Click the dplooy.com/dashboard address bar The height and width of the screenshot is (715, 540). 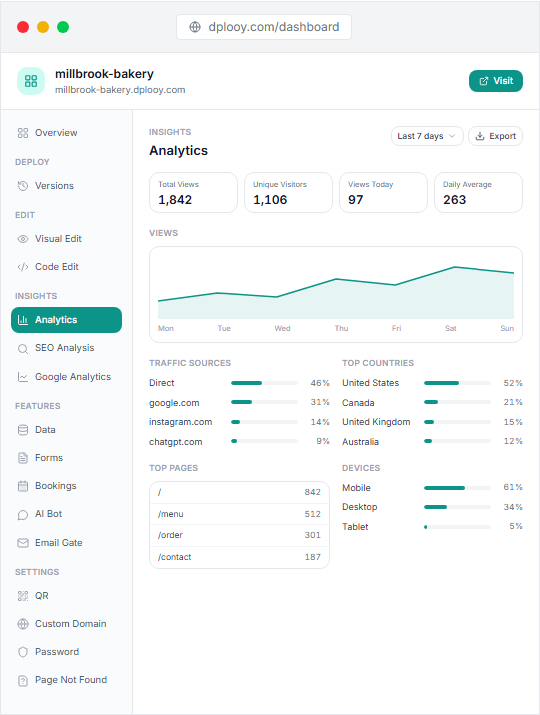[x=264, y=27]
